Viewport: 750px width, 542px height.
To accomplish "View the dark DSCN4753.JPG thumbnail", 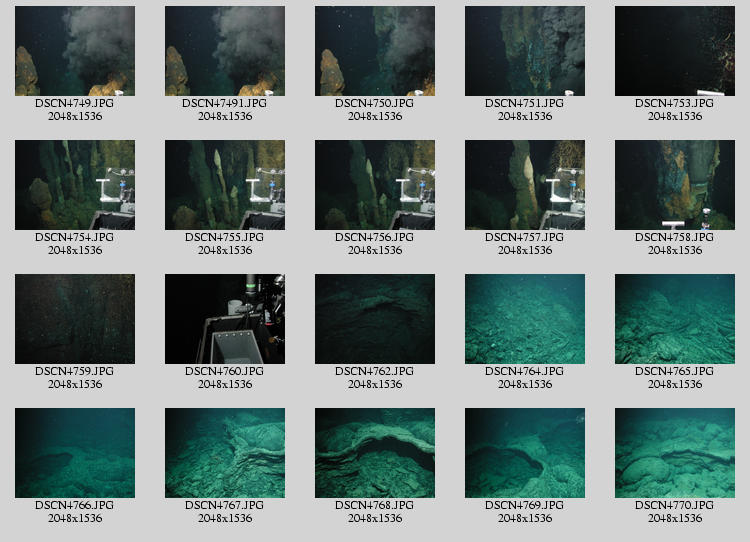I will 675,51.
